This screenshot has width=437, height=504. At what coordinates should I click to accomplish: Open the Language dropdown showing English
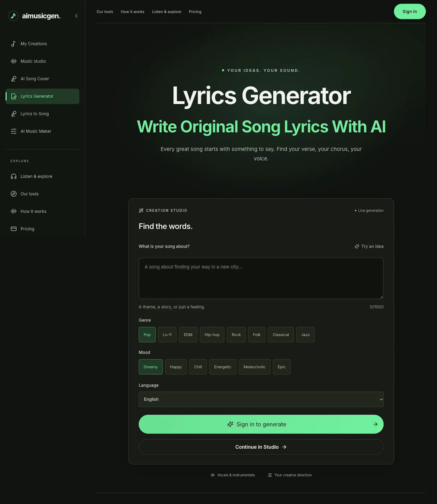coord(261,399)
